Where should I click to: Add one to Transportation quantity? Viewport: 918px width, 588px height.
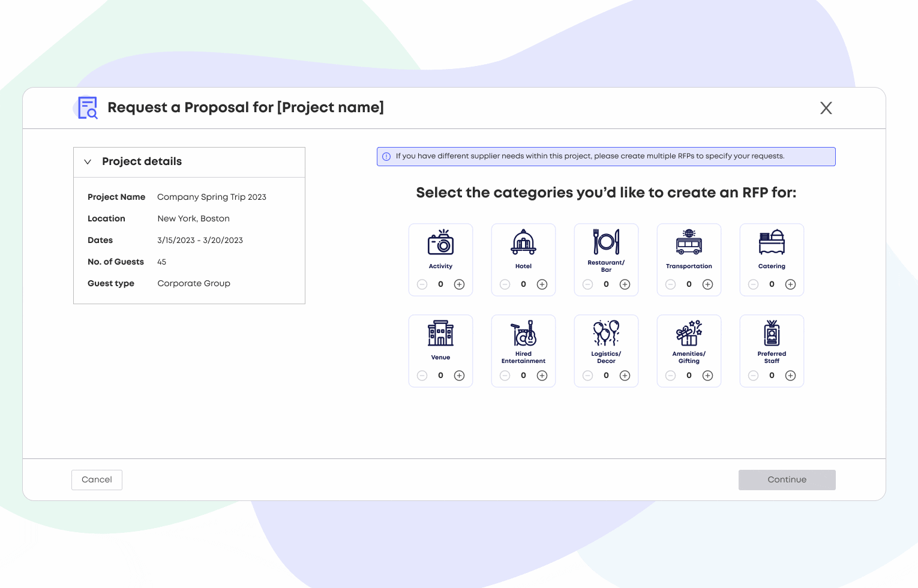click(707, 284)
